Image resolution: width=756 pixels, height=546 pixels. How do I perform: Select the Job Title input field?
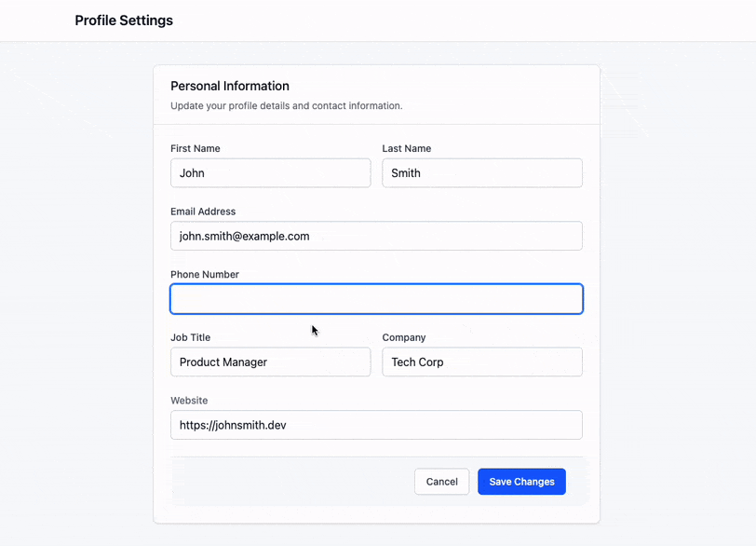click(271, 362)
